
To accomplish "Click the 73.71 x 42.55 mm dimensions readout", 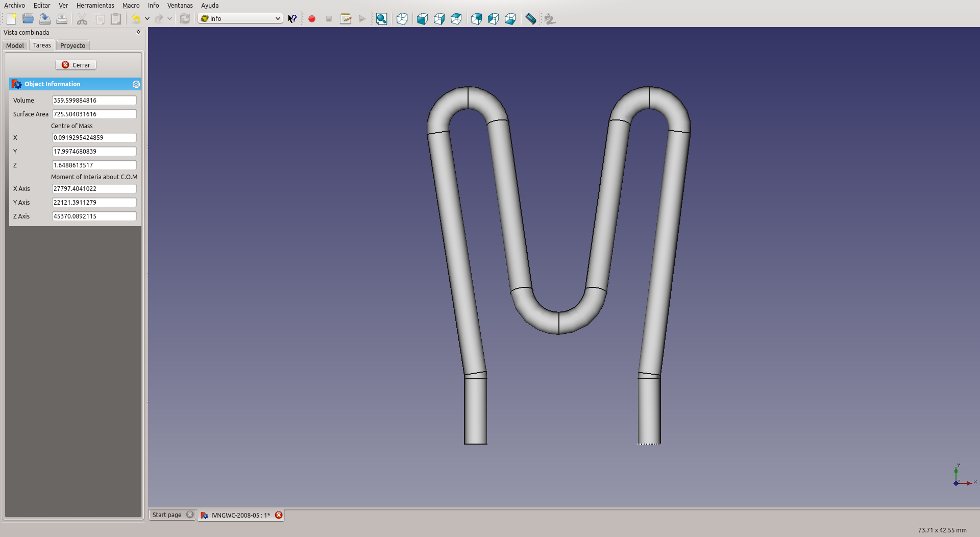I will 942,530.
